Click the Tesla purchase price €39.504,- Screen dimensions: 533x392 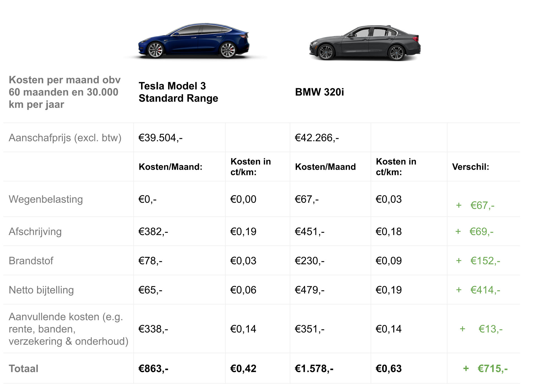160,138
